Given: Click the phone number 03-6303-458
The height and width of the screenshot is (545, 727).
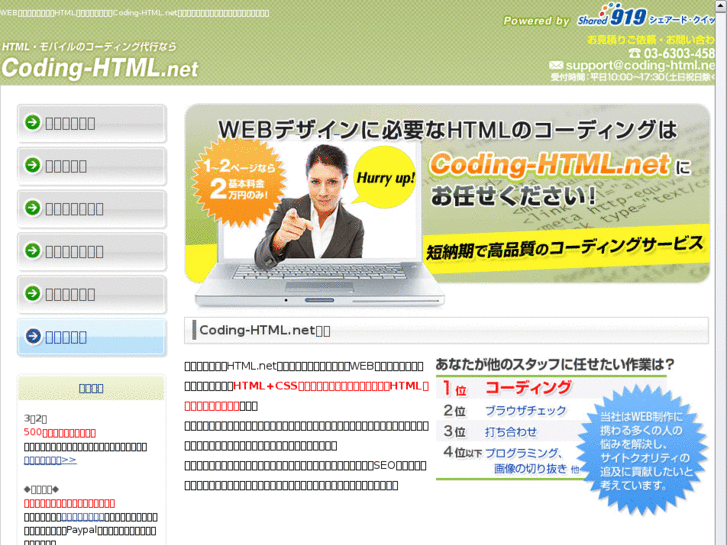Looking at the screenshot, I should tap(679, 53).
